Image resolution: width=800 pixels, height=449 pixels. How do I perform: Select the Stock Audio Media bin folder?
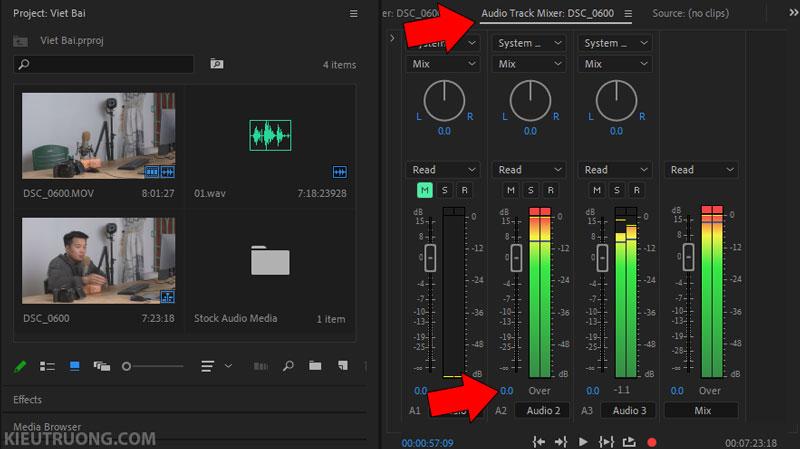click(270, 261)
